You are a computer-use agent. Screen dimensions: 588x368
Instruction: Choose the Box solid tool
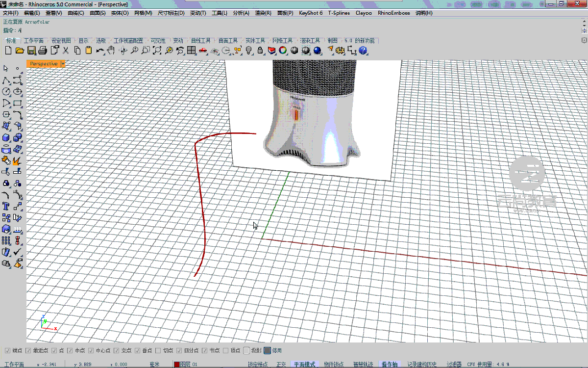tap(6, 137)
